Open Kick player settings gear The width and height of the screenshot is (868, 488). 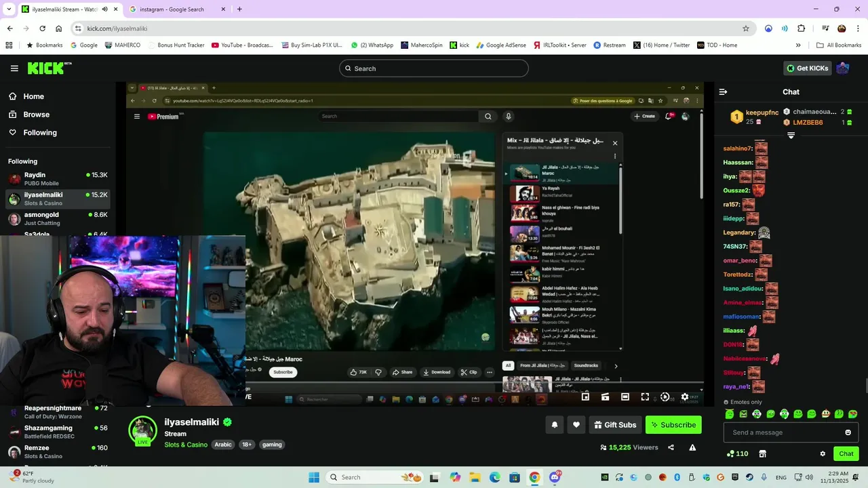click(x=685, y=397)
